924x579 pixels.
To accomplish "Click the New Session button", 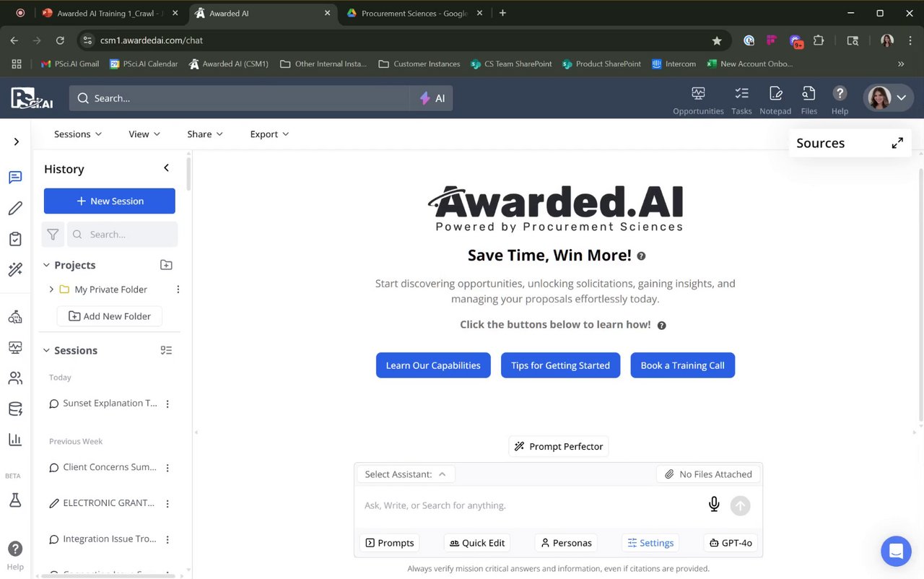I will [110, 201].
